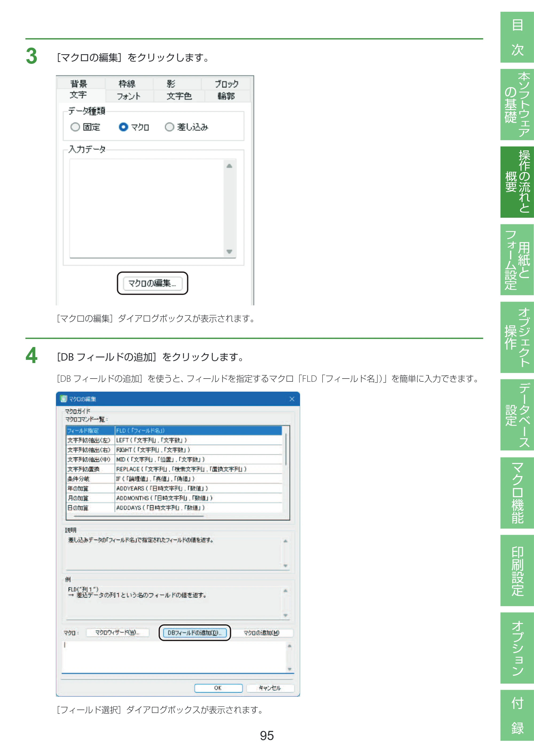Switch to the ブロック tab
This screenshot has height=756, width=534.
pyautogui.click(x=226, y=83)
